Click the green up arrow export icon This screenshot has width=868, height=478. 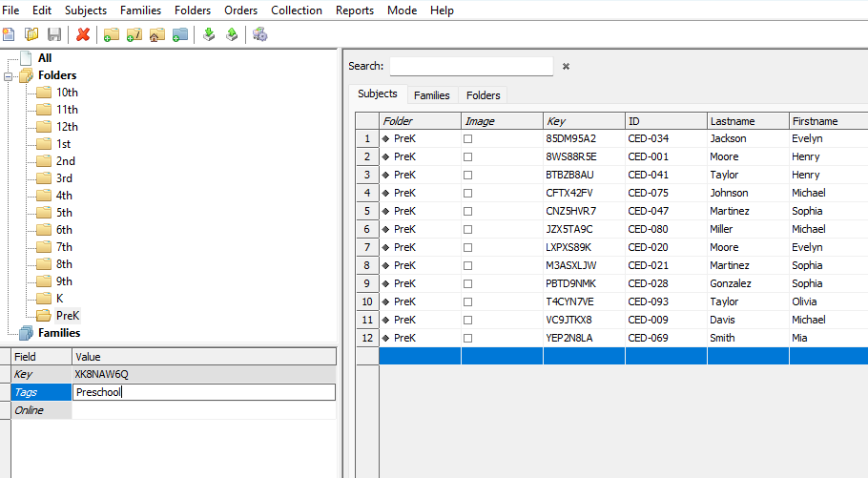(x=232, y=34)
